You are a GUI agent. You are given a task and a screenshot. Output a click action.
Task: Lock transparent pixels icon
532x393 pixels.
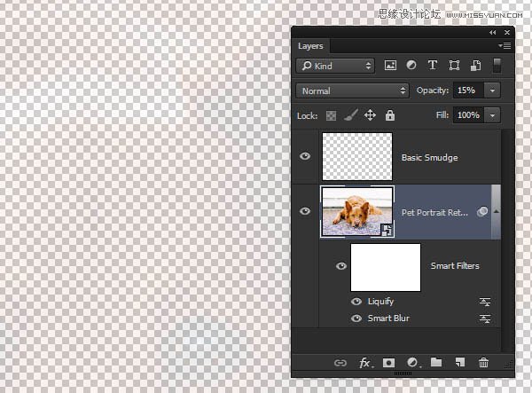331,115
